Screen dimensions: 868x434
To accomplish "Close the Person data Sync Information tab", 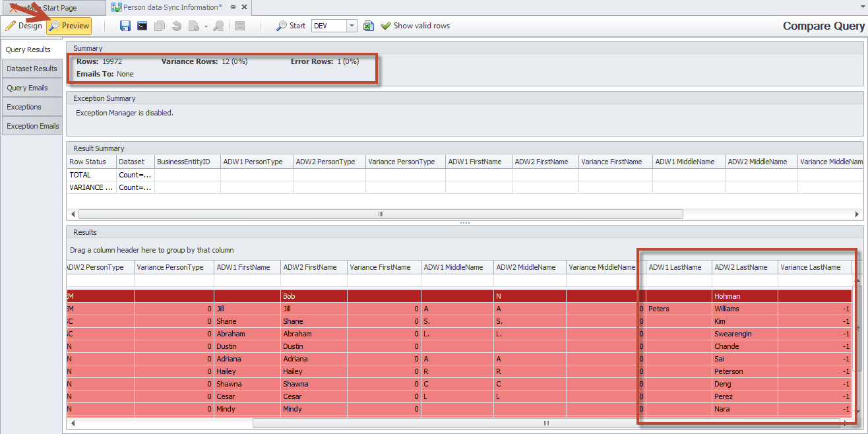I will [x=245, y=7].
